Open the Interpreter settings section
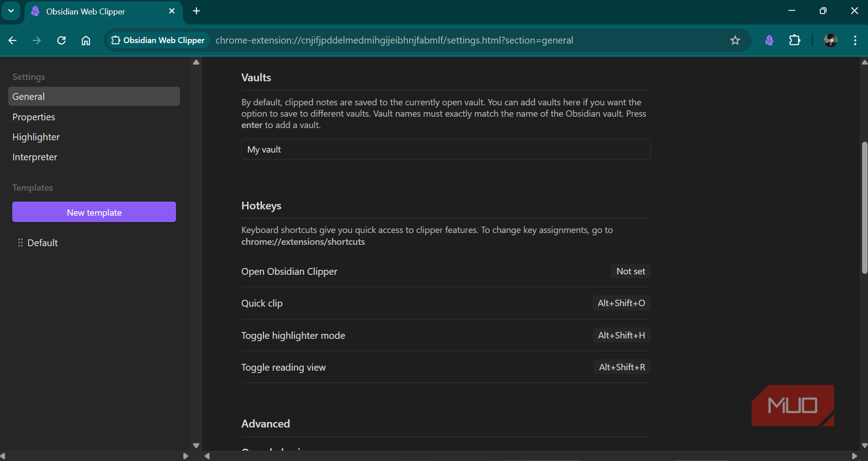 click(x=35, y=157)
